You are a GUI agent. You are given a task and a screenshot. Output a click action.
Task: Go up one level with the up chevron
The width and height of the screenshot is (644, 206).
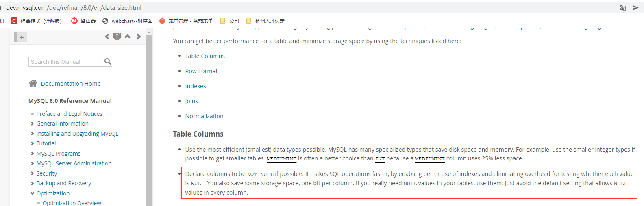coord(128,37)
